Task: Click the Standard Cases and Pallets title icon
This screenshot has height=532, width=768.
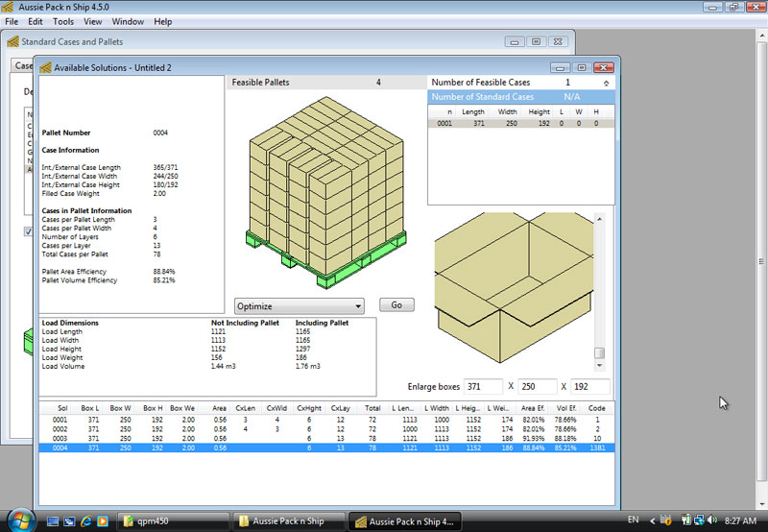Action: (x=12, y=41)
